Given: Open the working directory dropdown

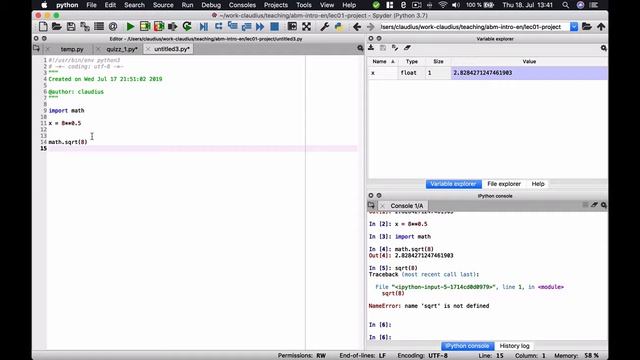Looking at the screenshot, I should (574, 27).
